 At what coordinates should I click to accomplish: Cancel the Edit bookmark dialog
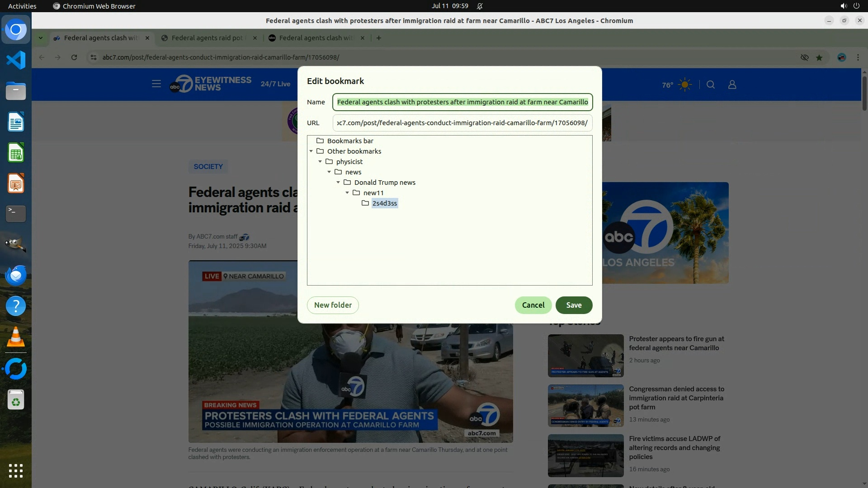coord(533,305)
